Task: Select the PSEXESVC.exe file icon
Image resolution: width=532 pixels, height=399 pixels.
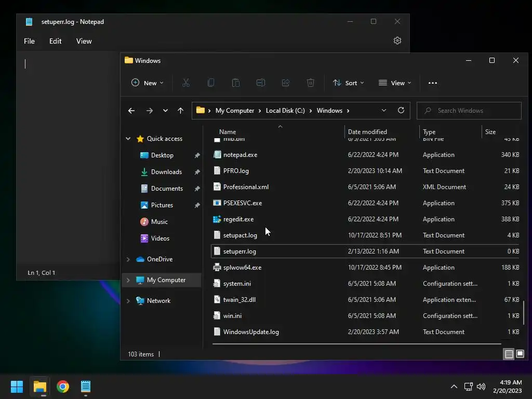Action: (217, 203)
